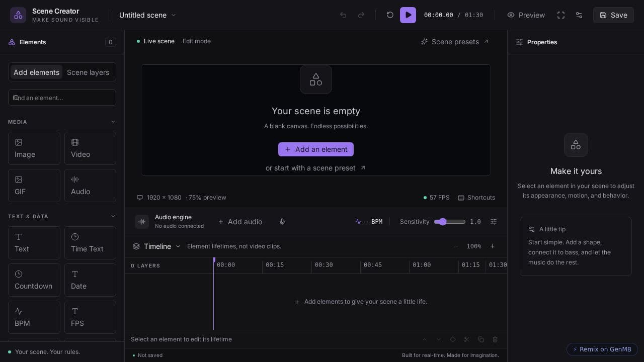The height and width of the screenshot is (362, 644).
Task: Start playback with the purple play button
Action: [x=408, y=15]
